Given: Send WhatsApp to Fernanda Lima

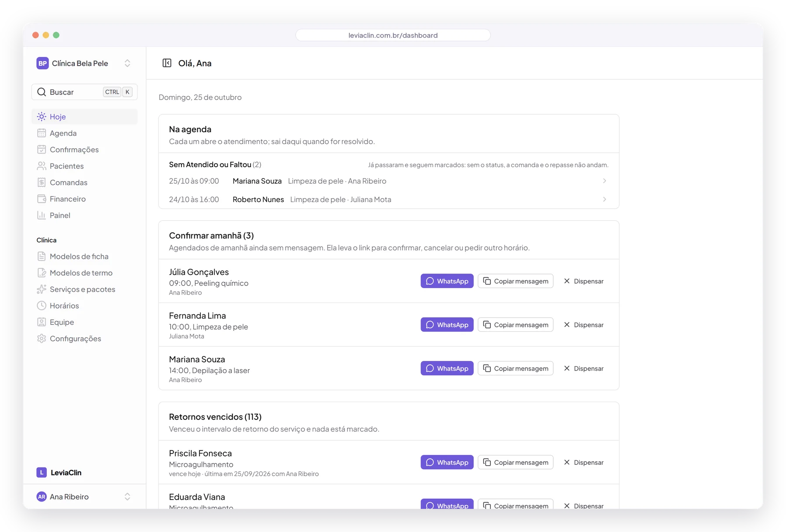Looking at the screenshot, I should [447, 325].
